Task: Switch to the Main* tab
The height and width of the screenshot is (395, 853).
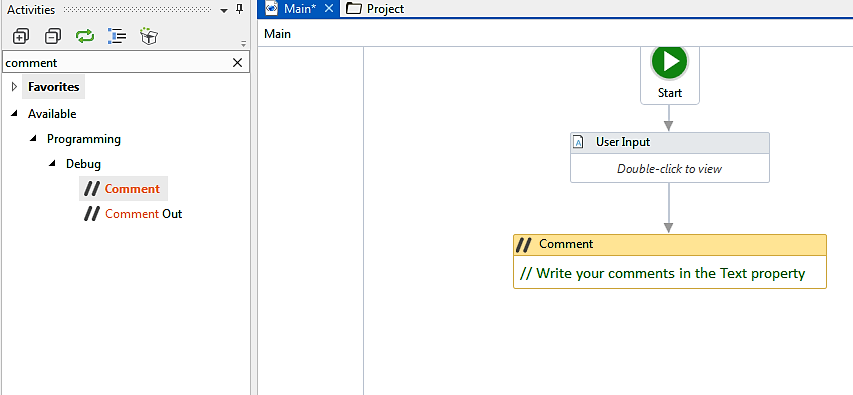Action: (x=299, y=9)
